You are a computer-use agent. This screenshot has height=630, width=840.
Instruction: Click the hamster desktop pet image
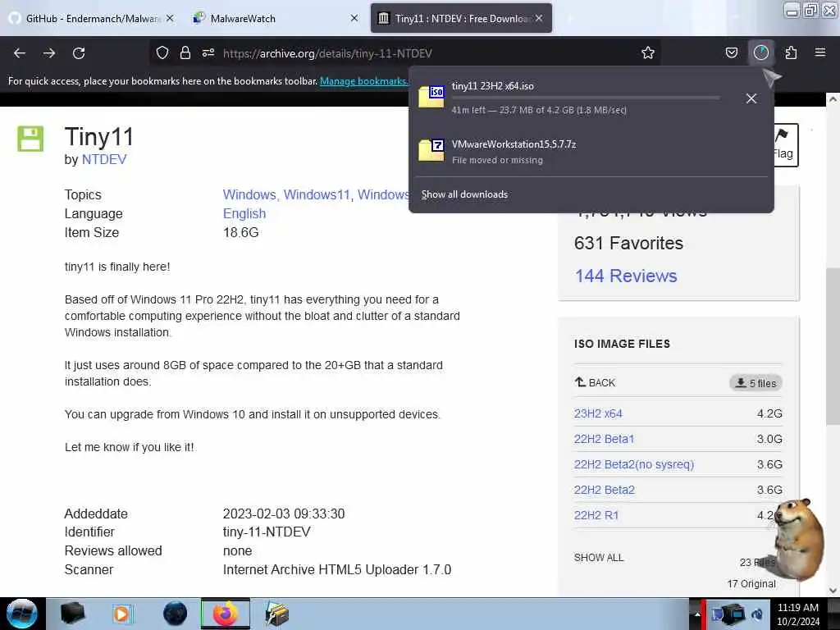(797, 540)
